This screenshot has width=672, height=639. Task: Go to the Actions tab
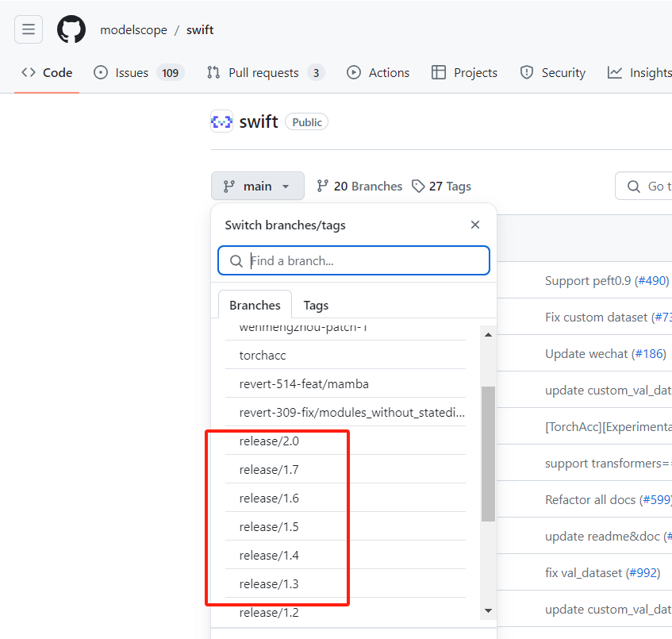[x=378, y=72]
